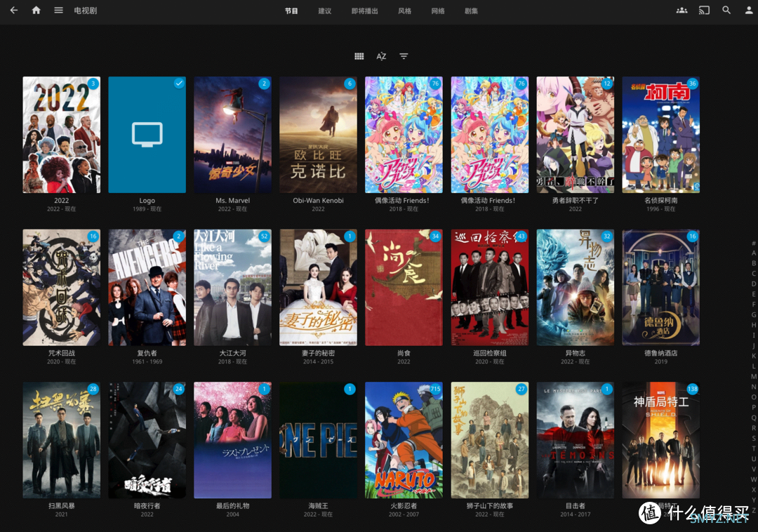Open the filter options icon

[404, 56]
